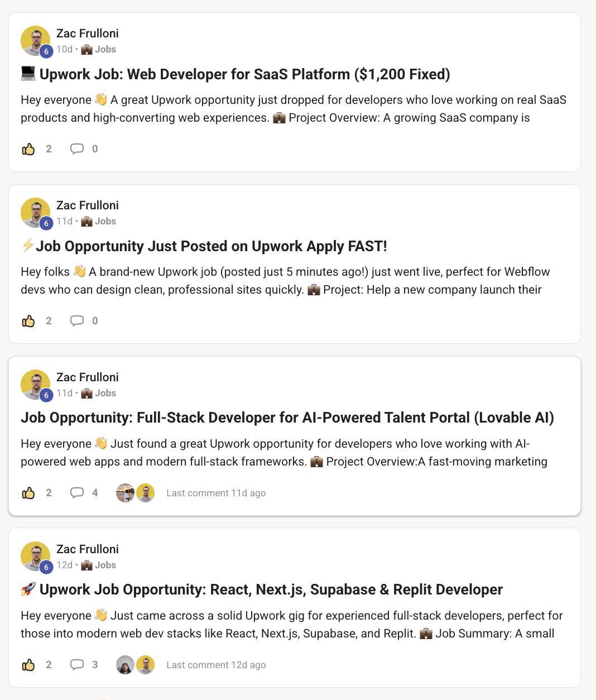The image size is (596, 700).
Task: Like the Lovable AI Talent Portal post
Action: pos(28,493)
